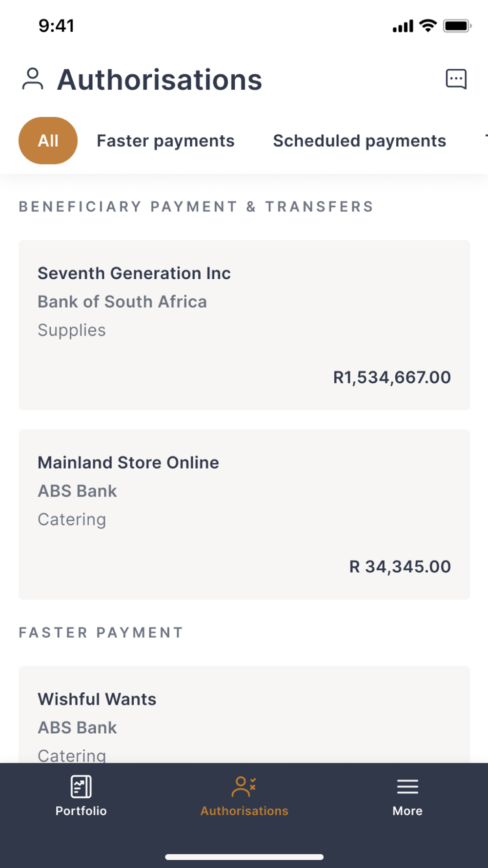Select the All filter chip
The width and height of the screenshot is (488, 868).
coord(48,141)
